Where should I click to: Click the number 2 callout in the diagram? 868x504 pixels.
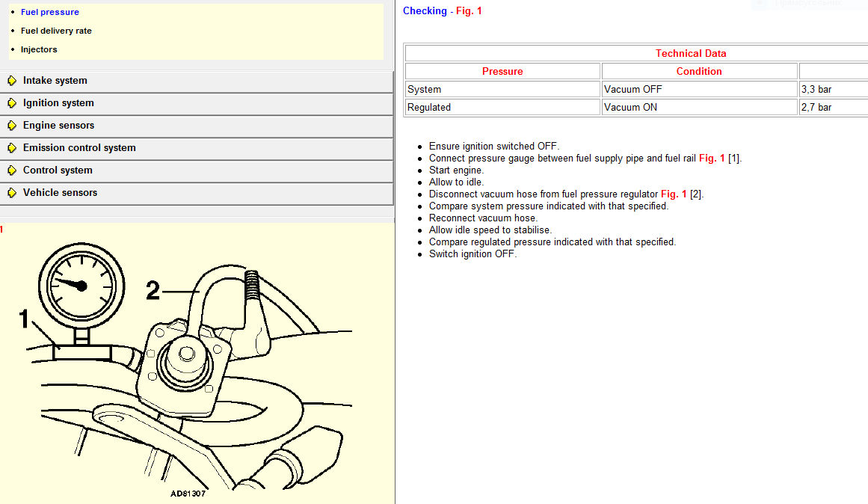coord(153,290)
